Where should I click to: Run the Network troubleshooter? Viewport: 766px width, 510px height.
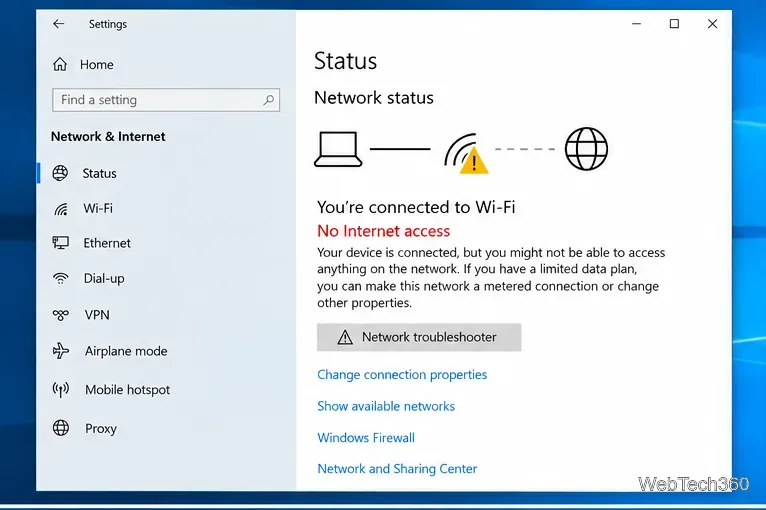419,337
